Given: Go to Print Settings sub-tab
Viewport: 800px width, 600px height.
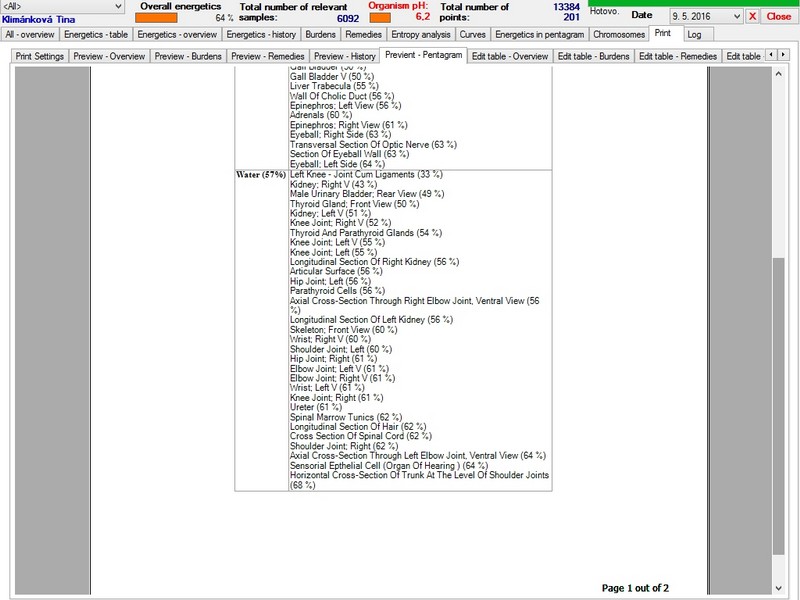Looking at the screenshot, I should point(39,56).
